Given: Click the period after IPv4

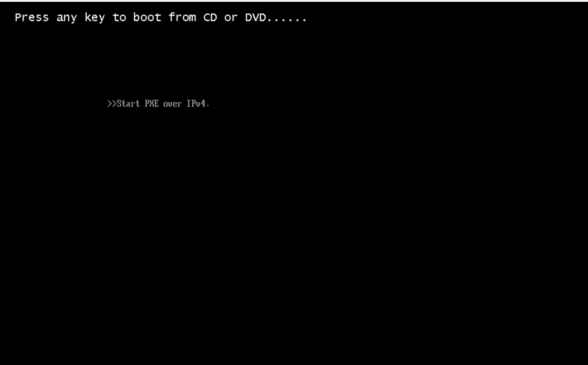Looking at the screenshot, I should click(x=208, y=106).
